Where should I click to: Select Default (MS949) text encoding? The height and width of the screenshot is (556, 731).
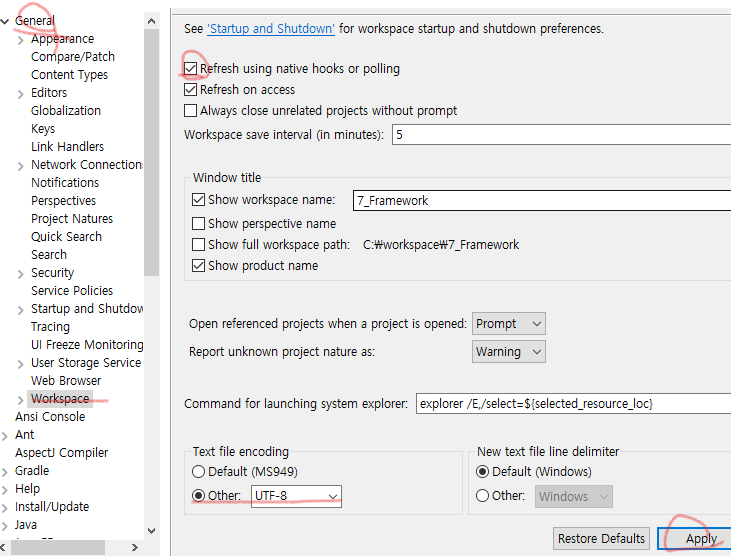[x=199, y=472]
